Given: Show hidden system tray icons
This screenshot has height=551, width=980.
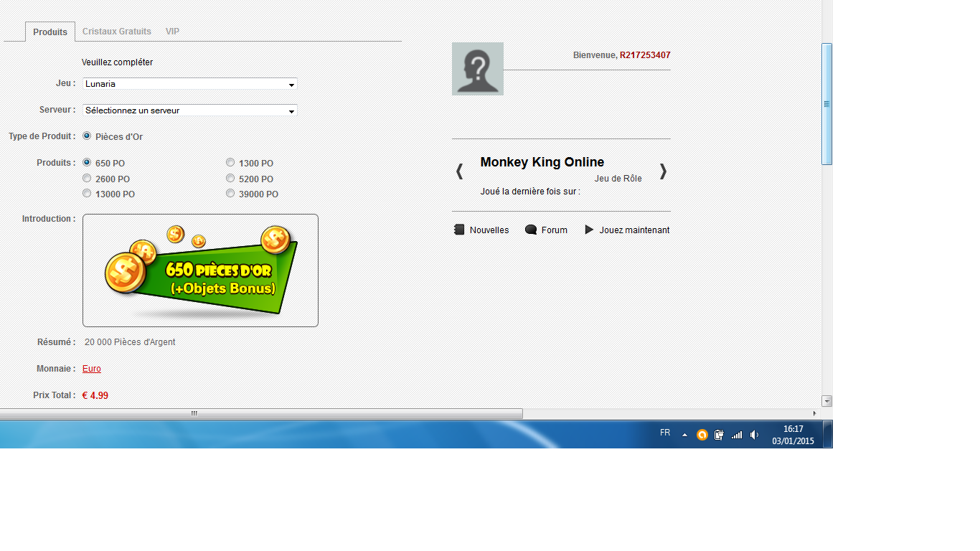Looking at the screenshot, I should (684, 435).
